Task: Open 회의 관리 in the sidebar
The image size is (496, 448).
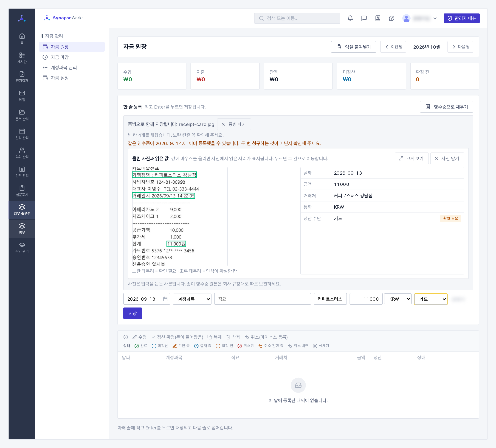Action: pos(22,153)
